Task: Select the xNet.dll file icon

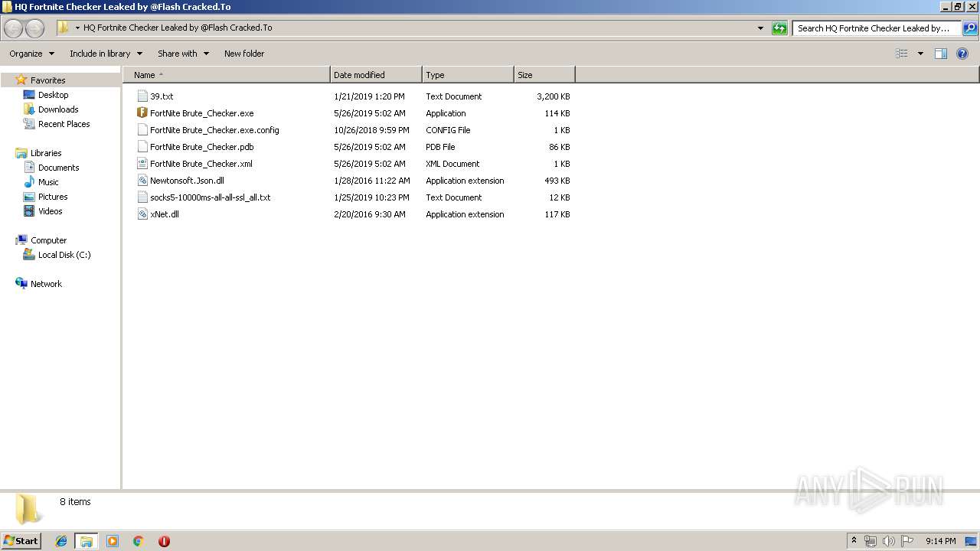Action: click(x=142, y=214)
